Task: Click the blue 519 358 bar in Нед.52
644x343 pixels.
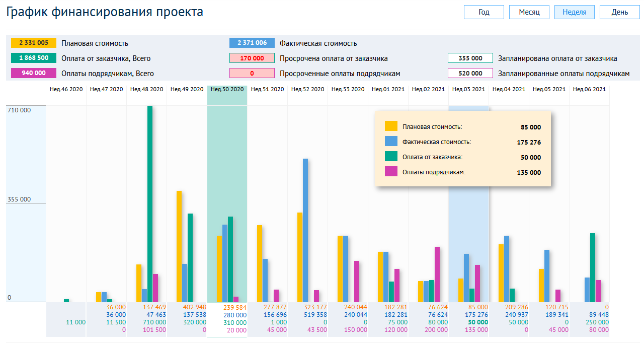Action: [x=305, y=230]
